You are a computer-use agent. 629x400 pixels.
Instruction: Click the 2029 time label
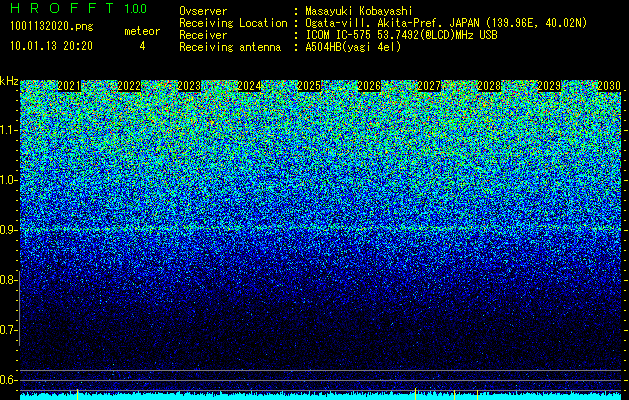549,86
